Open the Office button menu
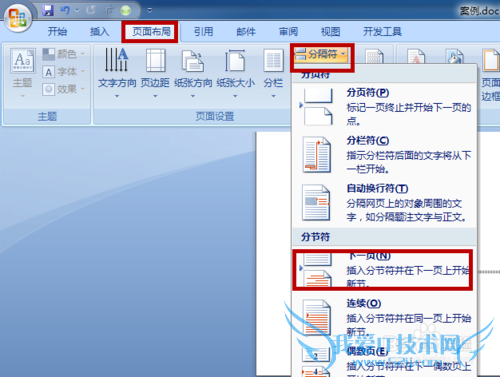The image size is (500, 377). tap(18, 18)
